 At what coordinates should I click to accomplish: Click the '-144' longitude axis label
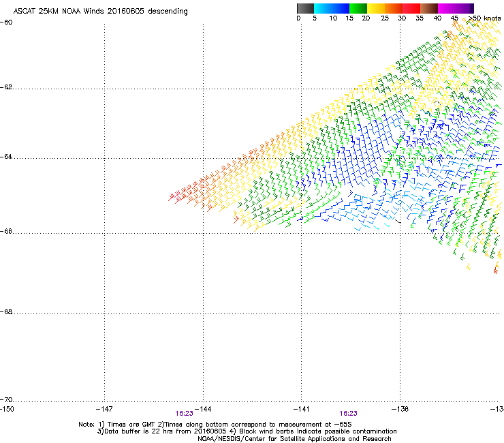(203, 409)
